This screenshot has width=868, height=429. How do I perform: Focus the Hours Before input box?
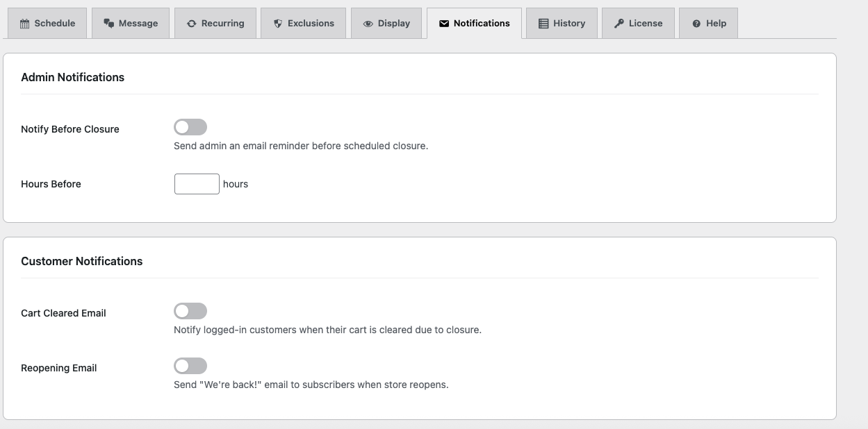(197, 184)
